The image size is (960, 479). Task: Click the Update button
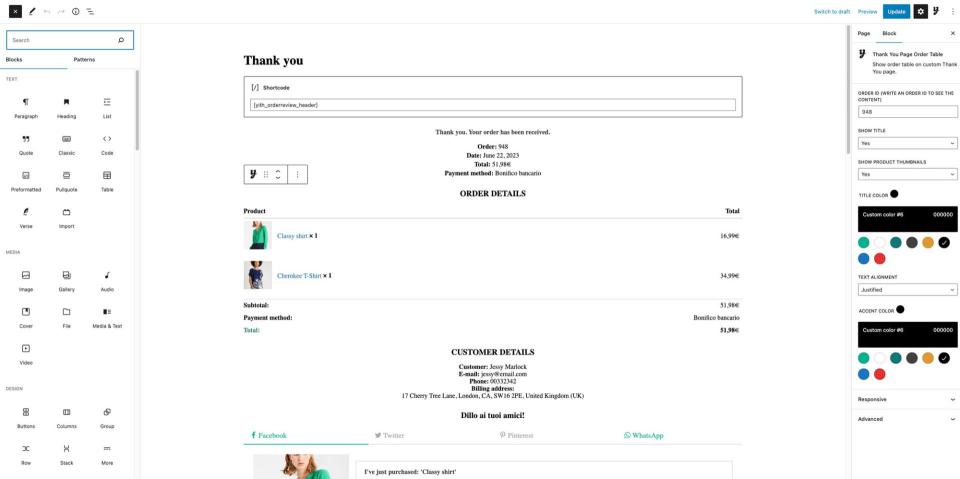(x=896, y=11)
